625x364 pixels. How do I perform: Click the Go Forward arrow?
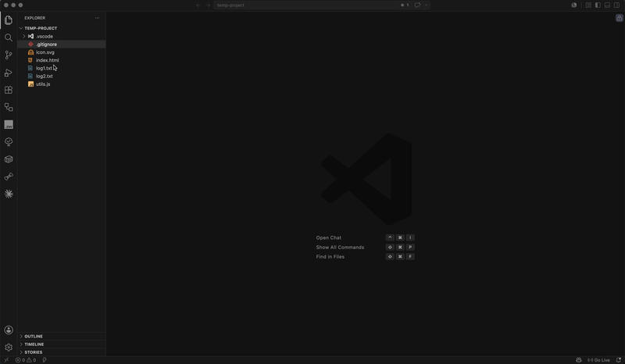click(x=208, y=5)
